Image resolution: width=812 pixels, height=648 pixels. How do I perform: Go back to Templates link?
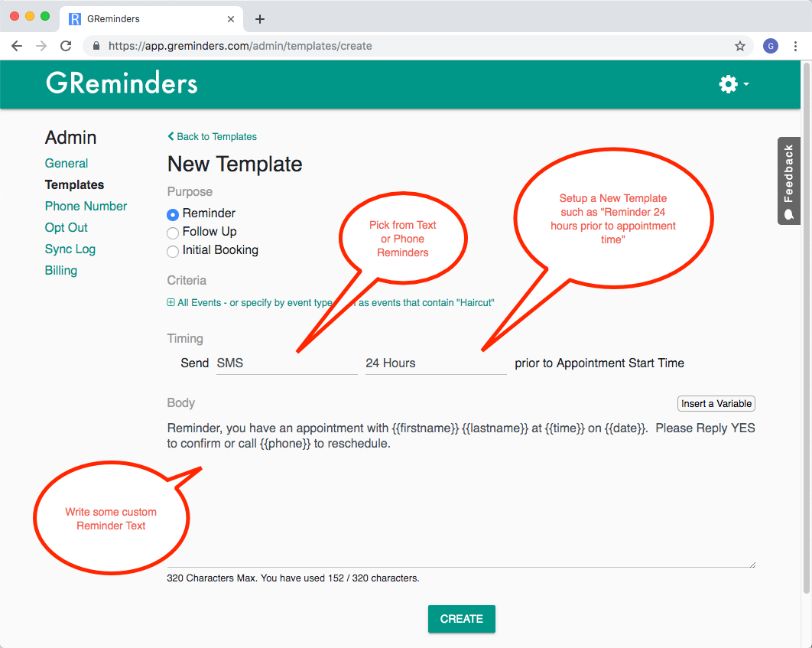[x=213, y=137]
